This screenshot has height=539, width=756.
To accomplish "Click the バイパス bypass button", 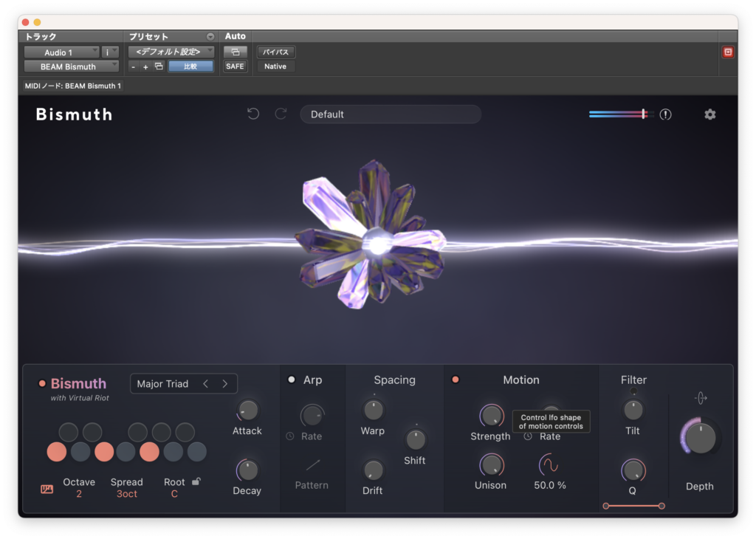I will [276, 52].
